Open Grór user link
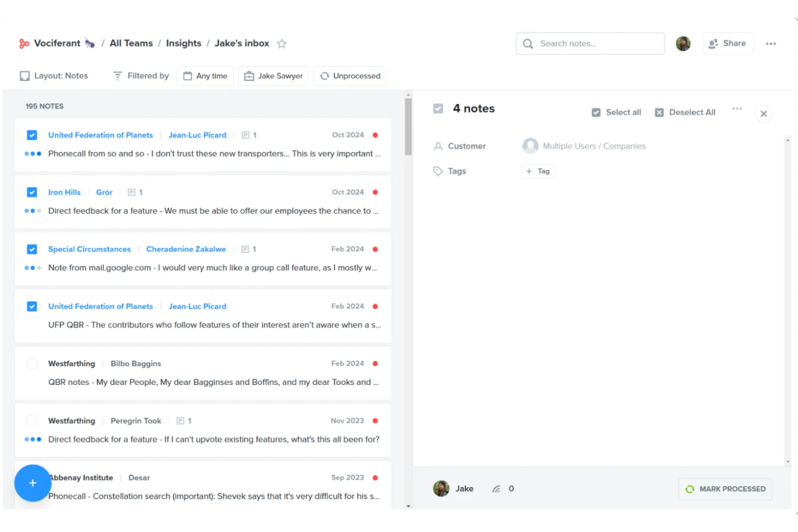The width and height of the screenshot is (798, 532). (x=104, y=192)
